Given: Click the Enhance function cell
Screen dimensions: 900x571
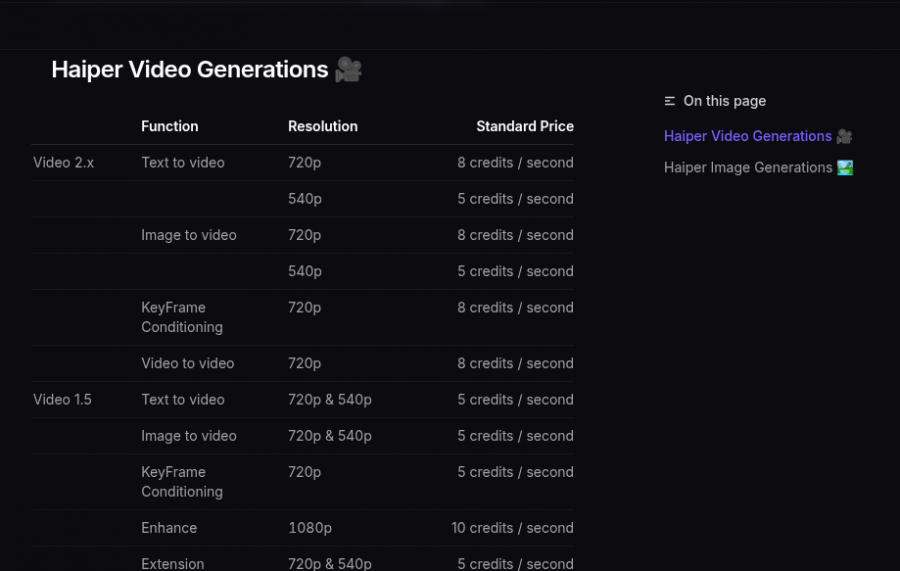Looking at the screenshot, I should pos(169,528).
